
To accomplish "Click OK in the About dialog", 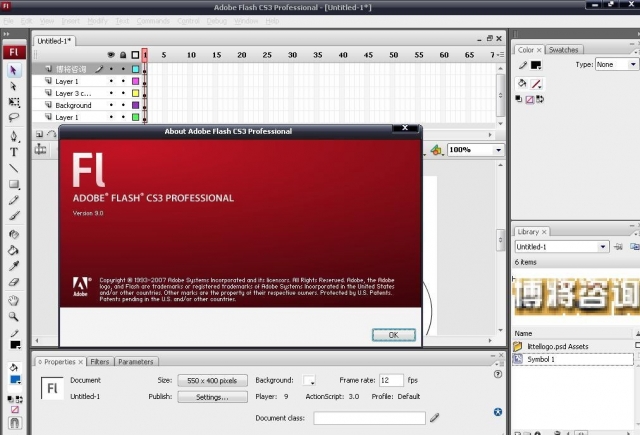I will 393,335.
